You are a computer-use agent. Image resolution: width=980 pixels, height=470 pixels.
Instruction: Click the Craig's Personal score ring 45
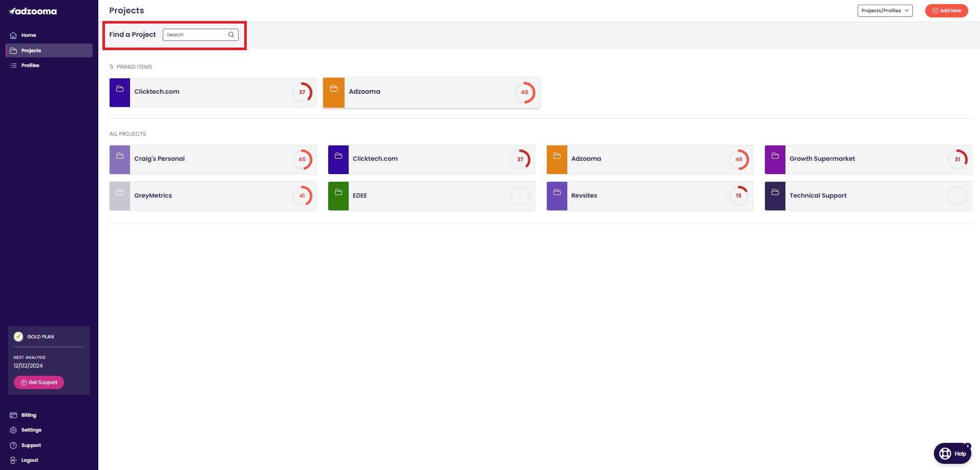[x=302, y=160]
